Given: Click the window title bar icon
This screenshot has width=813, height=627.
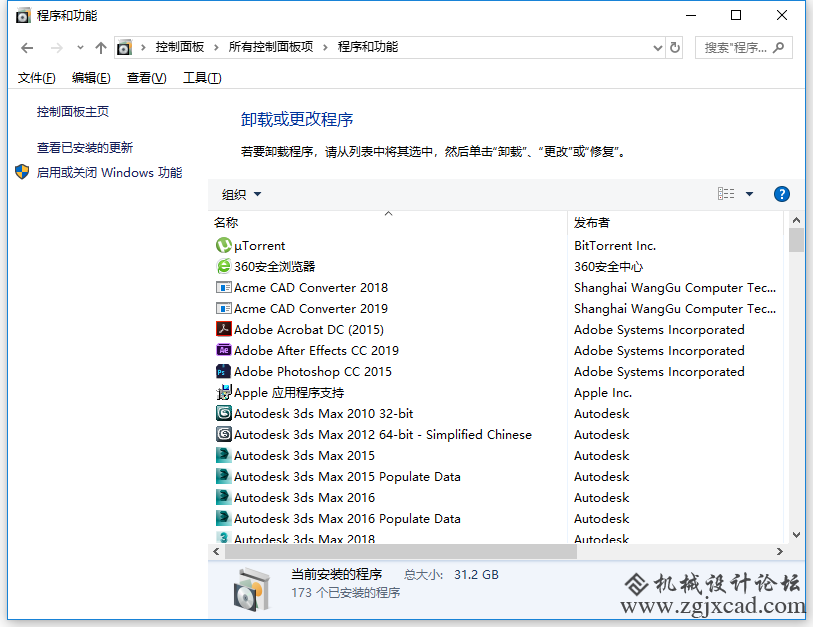Looking at the screenshot, I should pos(23,16).
